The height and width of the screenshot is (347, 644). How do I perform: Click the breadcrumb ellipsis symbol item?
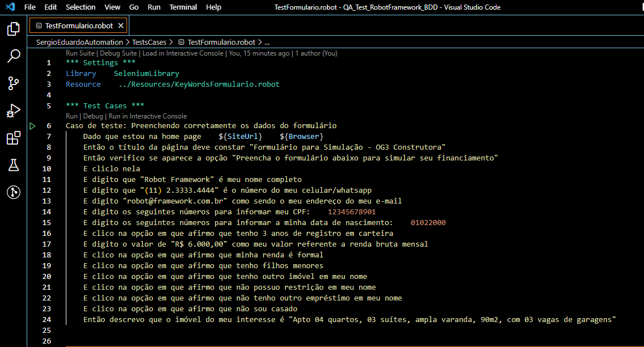point(267,43)
